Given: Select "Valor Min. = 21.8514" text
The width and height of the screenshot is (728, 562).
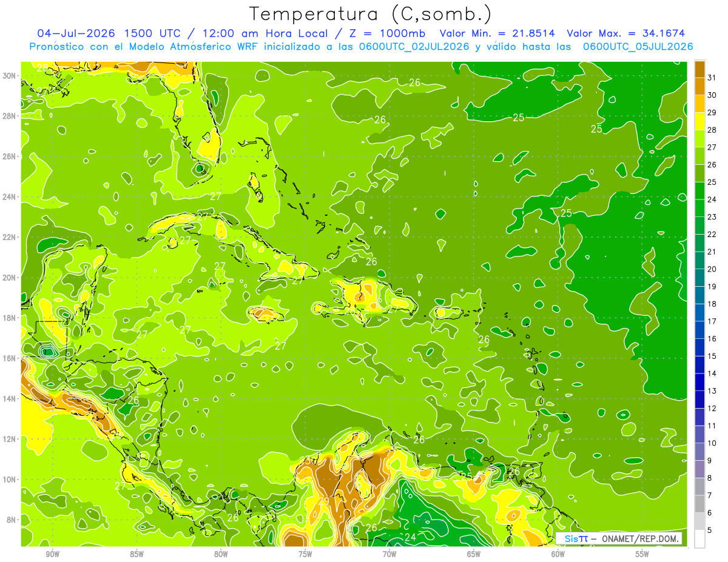Looking at the screenshot, I should (497, 33).
